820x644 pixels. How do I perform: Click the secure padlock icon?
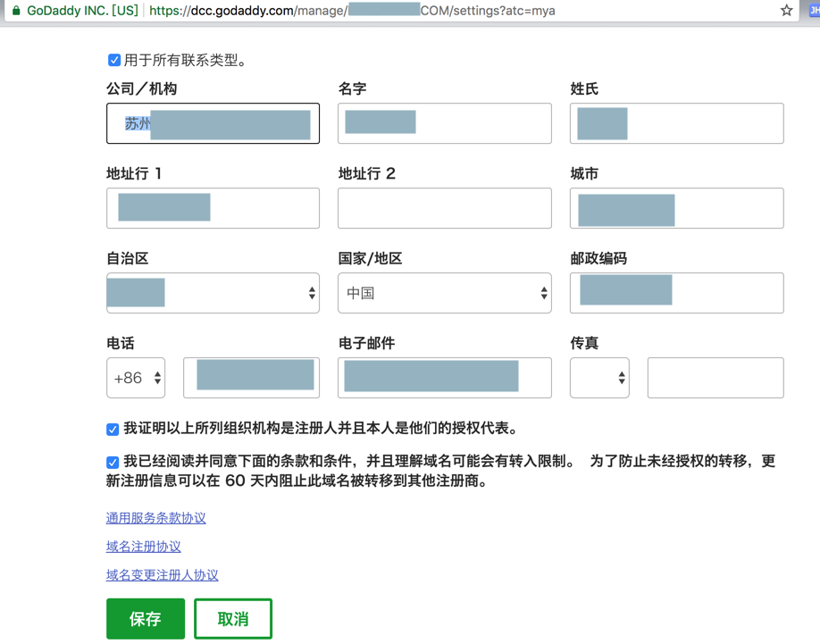[15, 11]
